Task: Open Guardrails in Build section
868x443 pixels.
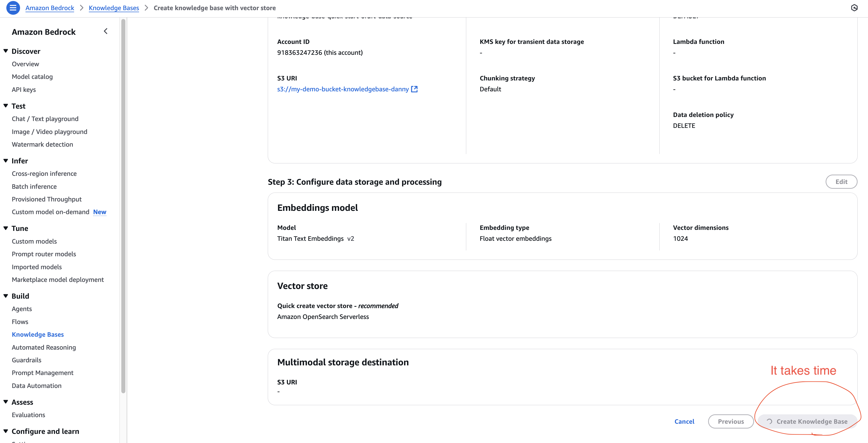Action: [27, 360]
